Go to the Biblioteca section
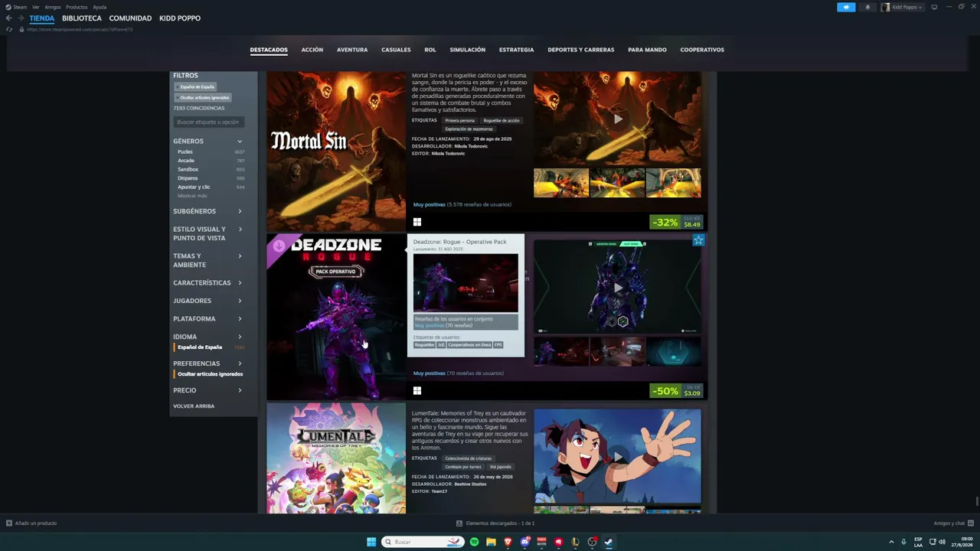The image size is (980, 551). pyautogui.click(x=82, y=18)
